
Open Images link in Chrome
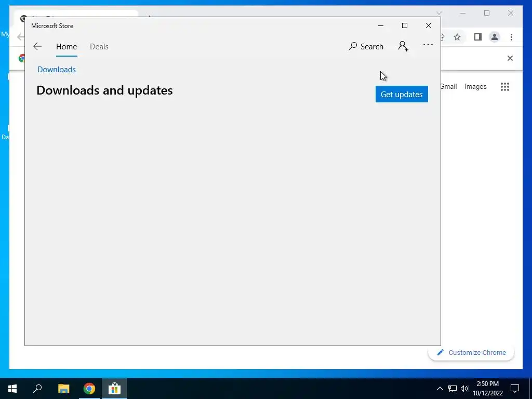475,87
